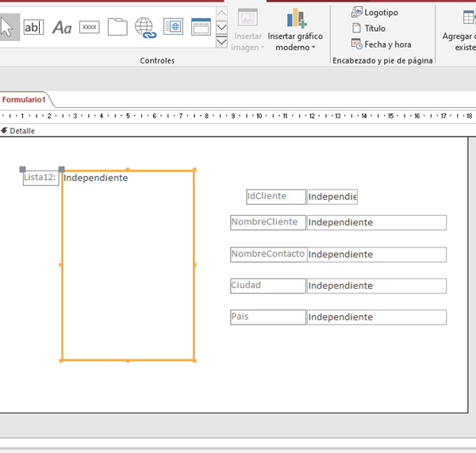Click the Título button
Screen dimensions: 476x453
pos(369,29)
